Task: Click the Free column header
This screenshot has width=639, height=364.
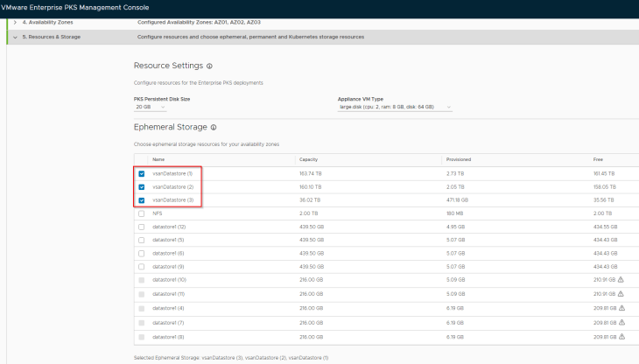Action: [597, 159]
